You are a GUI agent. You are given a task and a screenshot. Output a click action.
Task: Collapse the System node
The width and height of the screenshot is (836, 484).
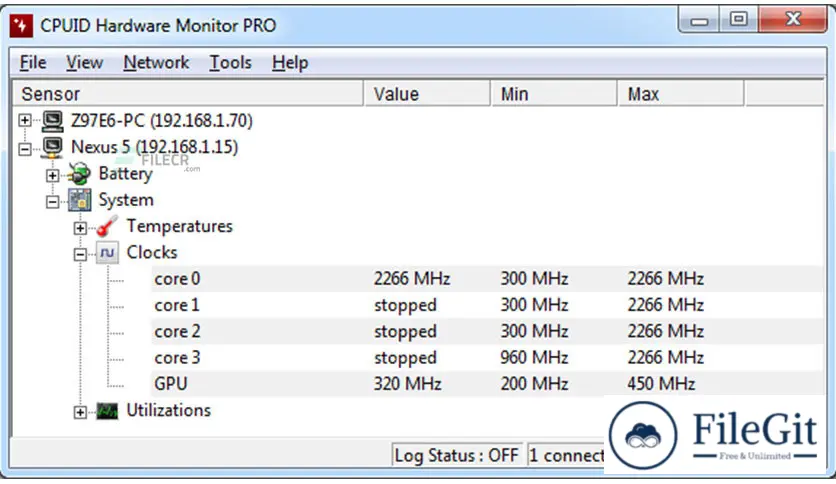[x=52, y=201]
